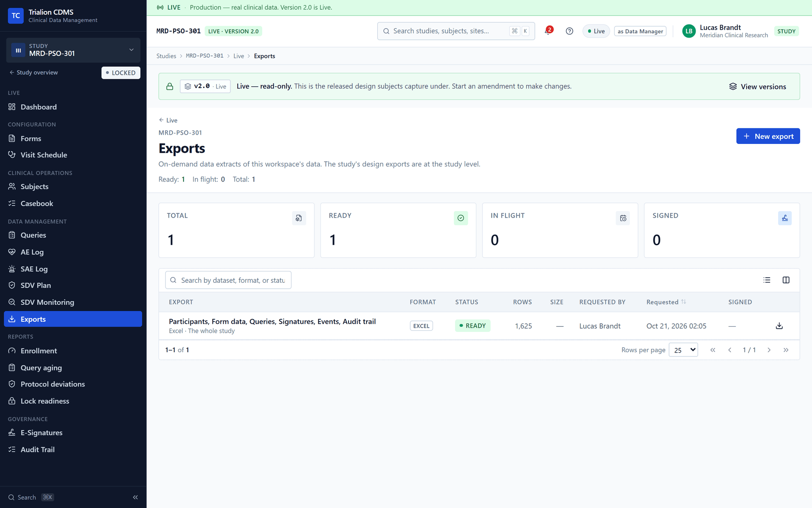Open the as Data Manager role selector

tap(640, 31)
